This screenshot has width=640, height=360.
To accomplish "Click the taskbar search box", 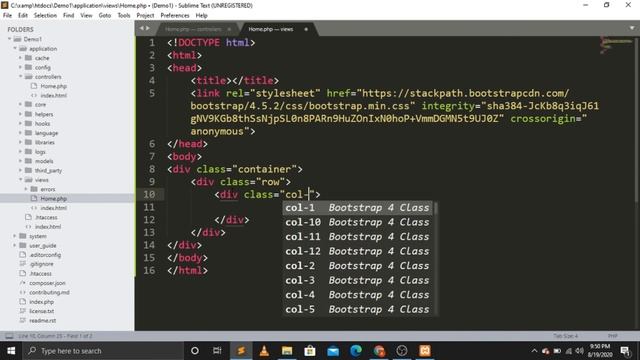I will tap(104, 351).
